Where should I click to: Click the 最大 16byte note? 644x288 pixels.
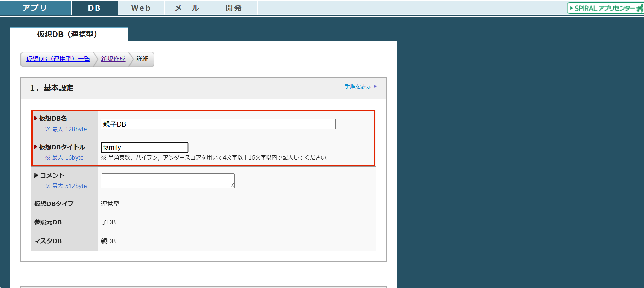[x=65, y=157]
